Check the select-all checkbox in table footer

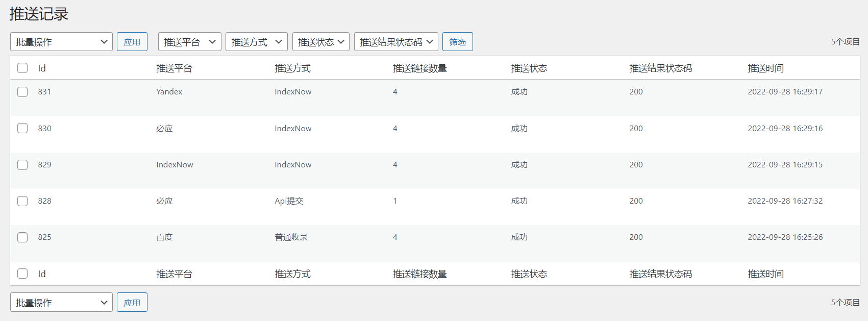[22, 274]
